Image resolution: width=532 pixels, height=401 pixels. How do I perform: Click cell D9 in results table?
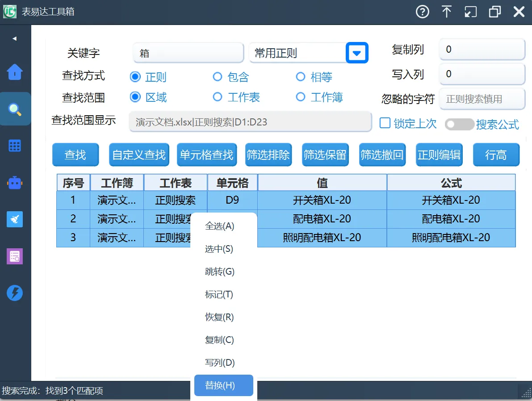[x=232, y=200]
